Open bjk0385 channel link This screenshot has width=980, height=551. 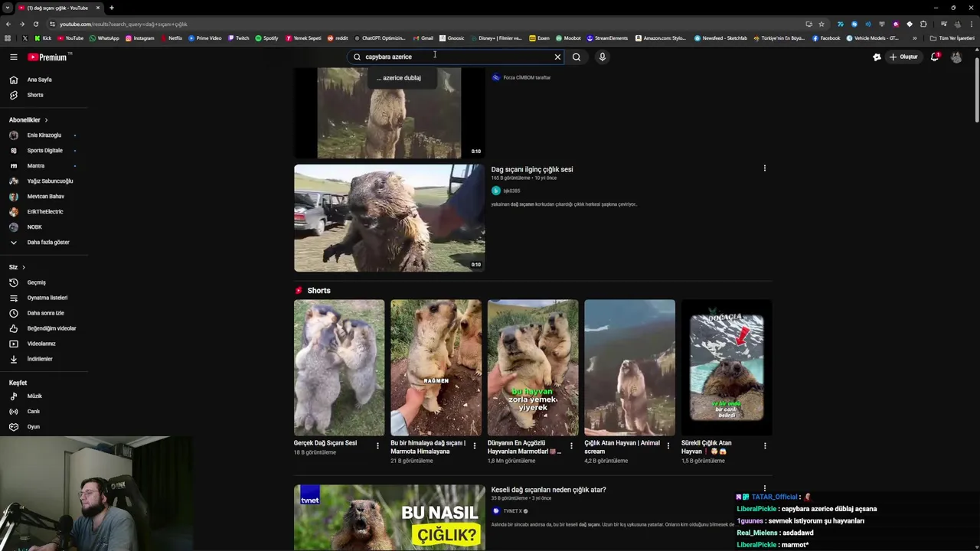point(511,191)
